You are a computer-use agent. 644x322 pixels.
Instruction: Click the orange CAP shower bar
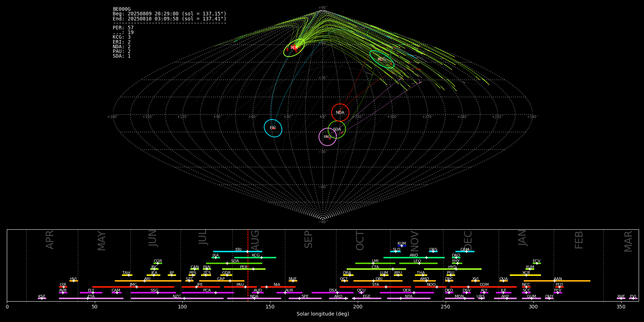[x=222, y=281]
